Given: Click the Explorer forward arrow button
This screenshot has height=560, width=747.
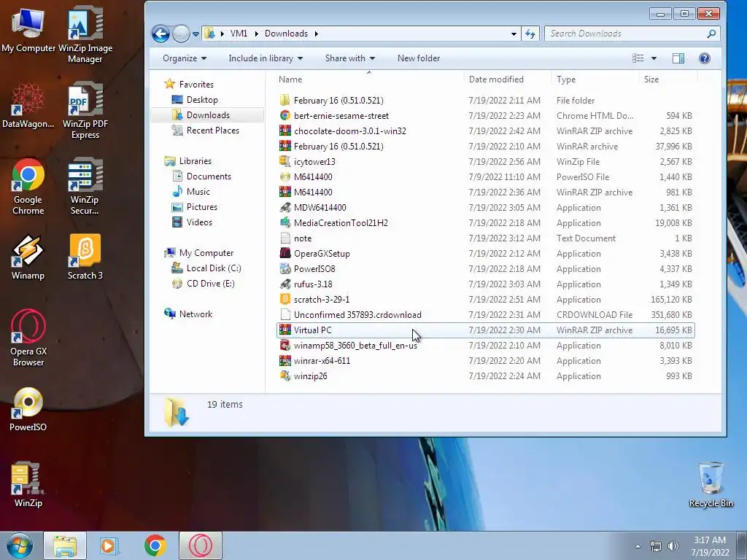Looking at the screenshot, I should [x=181, y=34].
